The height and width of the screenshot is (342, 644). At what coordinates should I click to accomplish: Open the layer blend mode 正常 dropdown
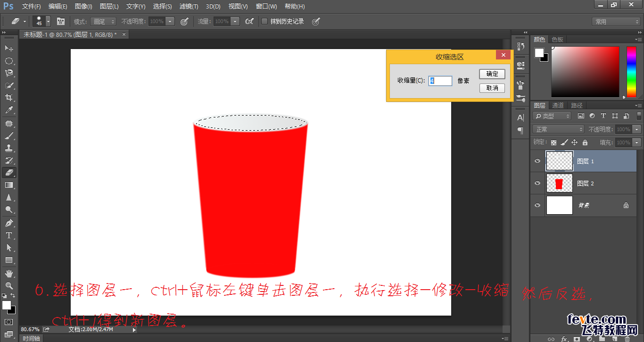(x=558, y=129)
